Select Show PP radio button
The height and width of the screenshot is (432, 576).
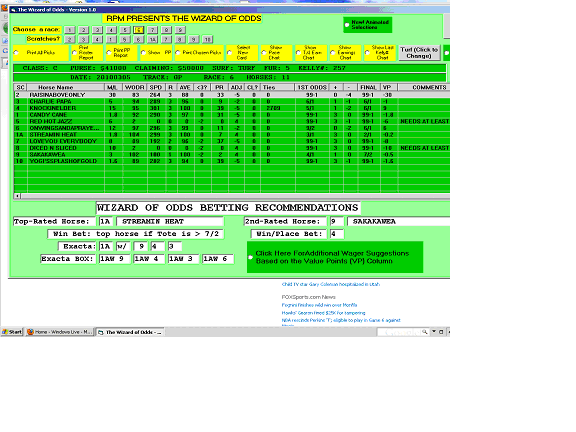click(x=143, y=53)
